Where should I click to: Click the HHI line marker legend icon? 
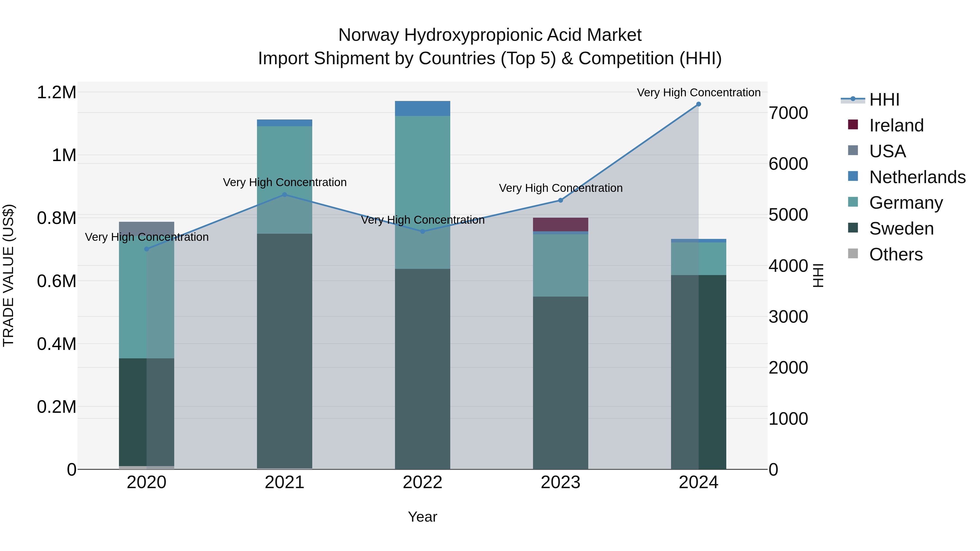click(x=853, y=99)
